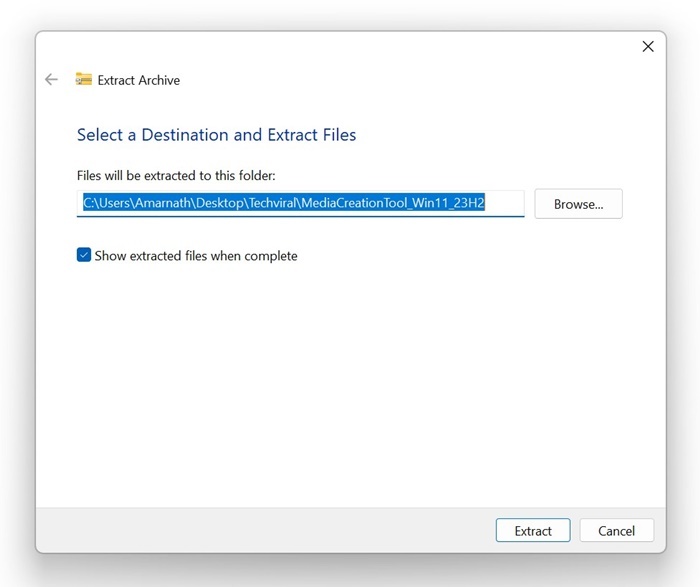Click the destination folder path field
The height and width of the screenshot is (587, 700).
pyautogui.click(x=300, y=204)
